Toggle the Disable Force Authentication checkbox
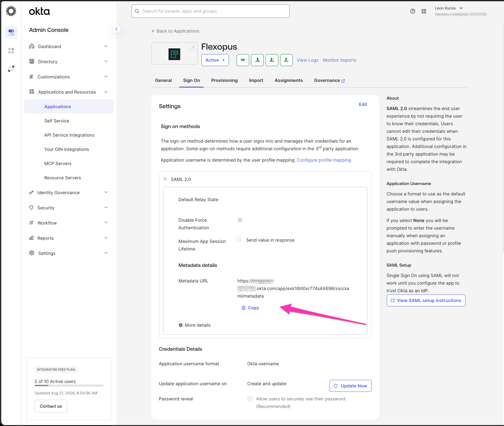This screenshot has height=426, width=504. (240, 220)
